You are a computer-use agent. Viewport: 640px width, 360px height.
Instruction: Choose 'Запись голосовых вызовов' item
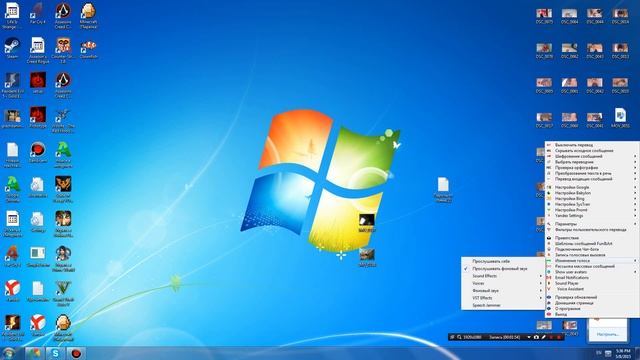(x=592, y=255)
